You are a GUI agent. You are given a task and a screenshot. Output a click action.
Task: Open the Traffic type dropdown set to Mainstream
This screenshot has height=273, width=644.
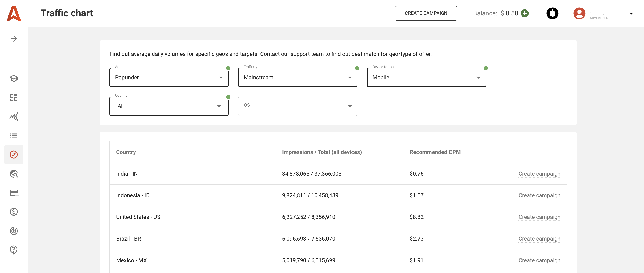click(350, 77)
